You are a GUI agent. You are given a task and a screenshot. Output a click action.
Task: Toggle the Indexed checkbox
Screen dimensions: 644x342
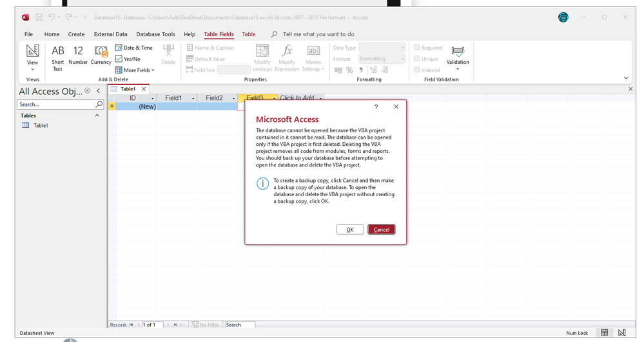416,70
